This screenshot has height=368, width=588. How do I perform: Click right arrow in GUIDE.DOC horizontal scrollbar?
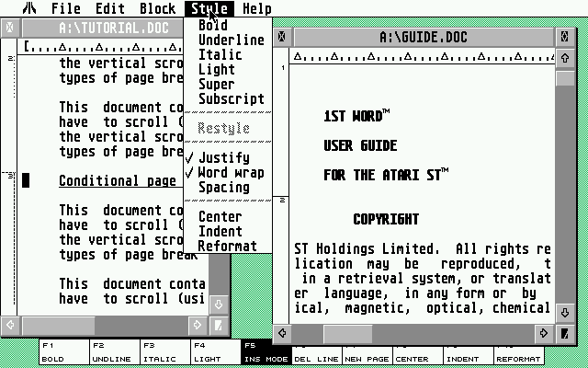544,333
